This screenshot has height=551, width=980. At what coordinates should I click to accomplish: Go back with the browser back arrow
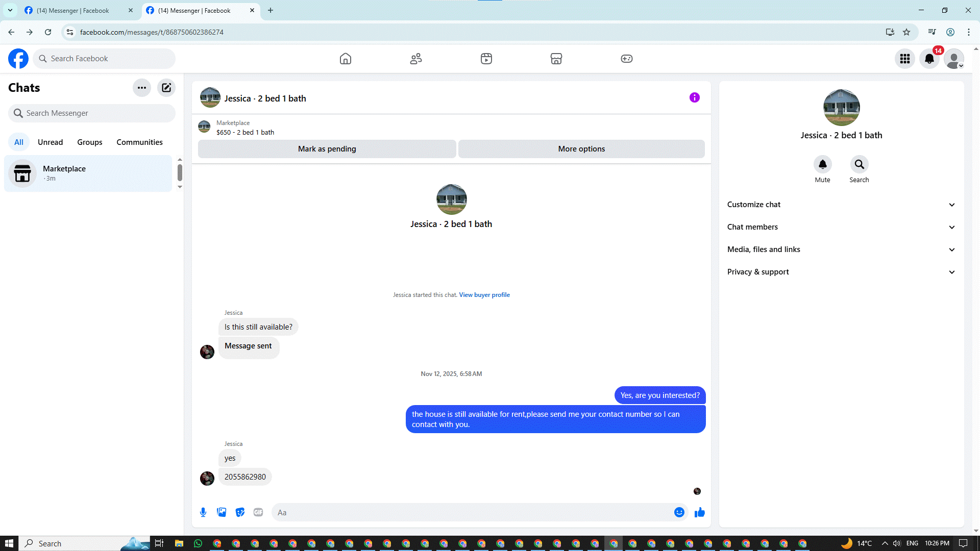tap(11, 32)
